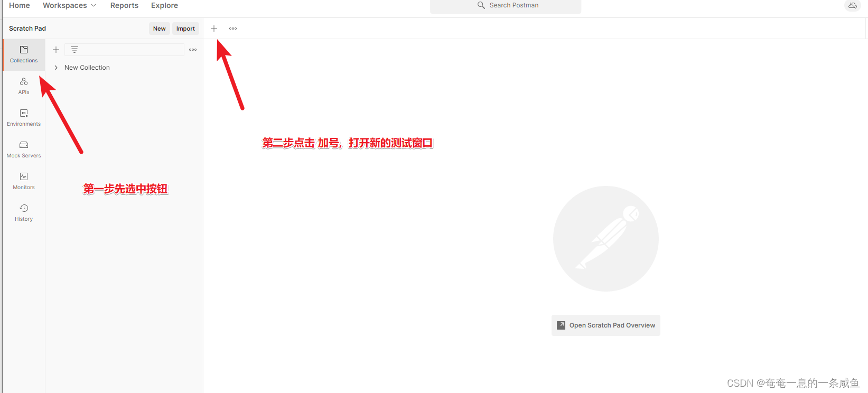Click the collections filter input field

125,50
